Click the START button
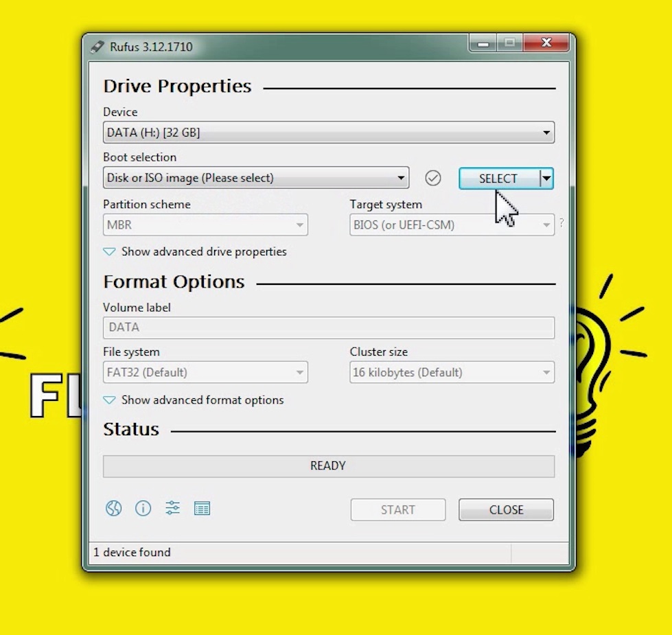672x635 pixels. point(397,510)
